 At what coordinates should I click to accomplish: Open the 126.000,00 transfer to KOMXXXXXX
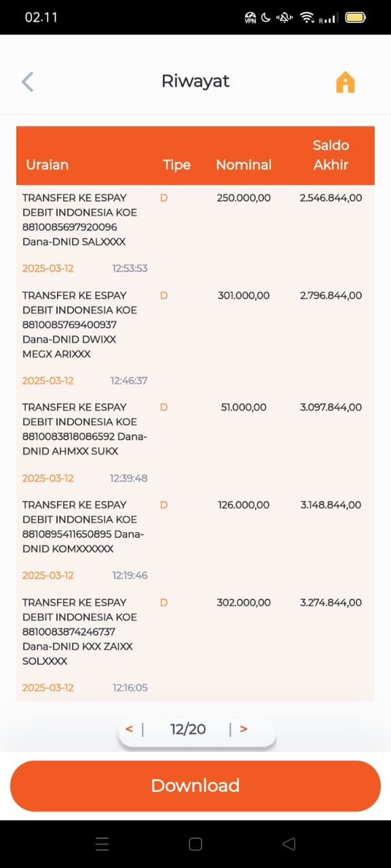point(195,540)
